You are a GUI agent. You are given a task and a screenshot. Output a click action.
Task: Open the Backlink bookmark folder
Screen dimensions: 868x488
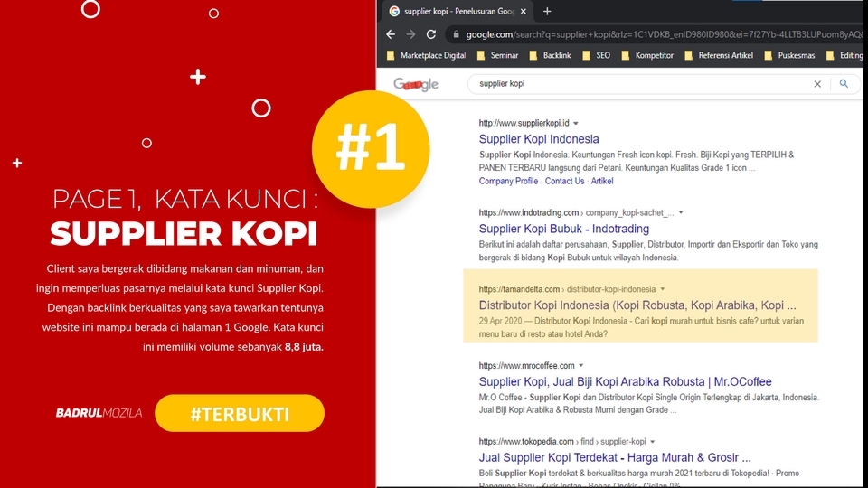(551, 55)
